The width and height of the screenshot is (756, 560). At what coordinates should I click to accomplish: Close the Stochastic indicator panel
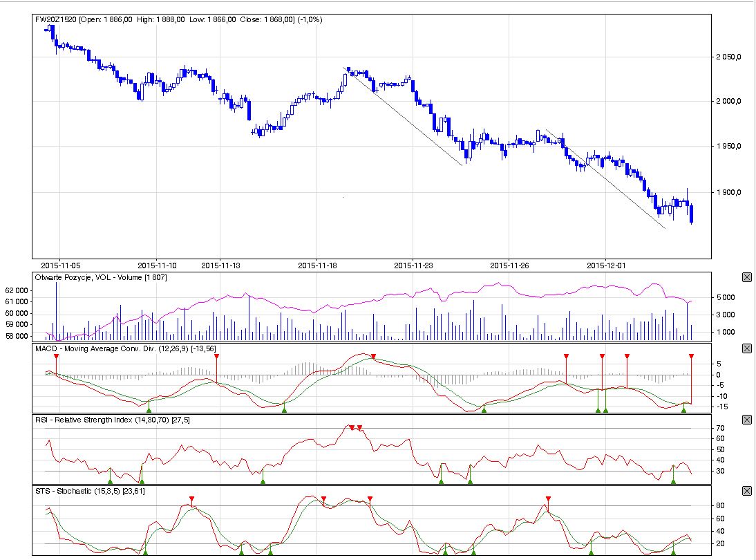pos(746,491)
